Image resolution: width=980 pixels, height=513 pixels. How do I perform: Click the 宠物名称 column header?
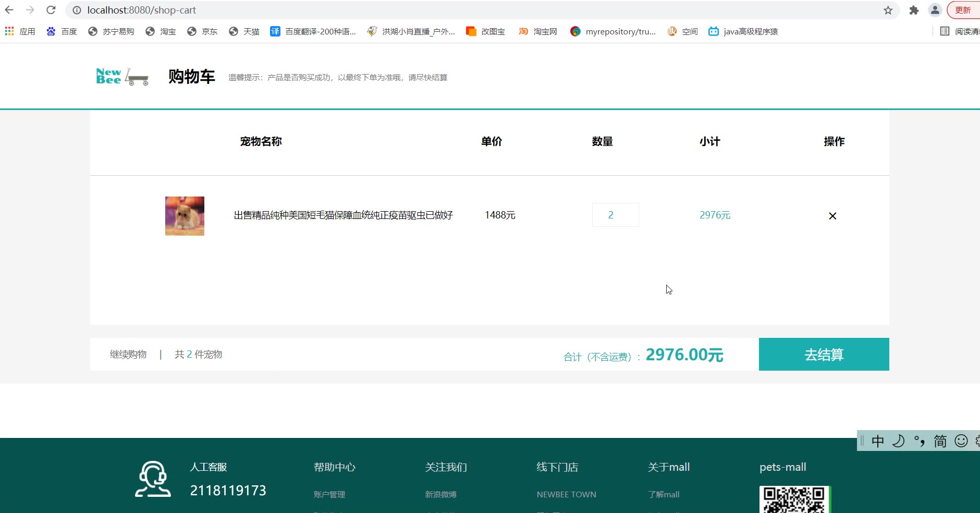(261, 141)
